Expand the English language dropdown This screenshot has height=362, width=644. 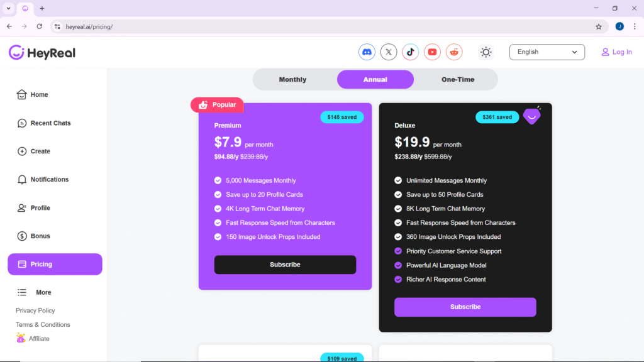click(547, 52)
